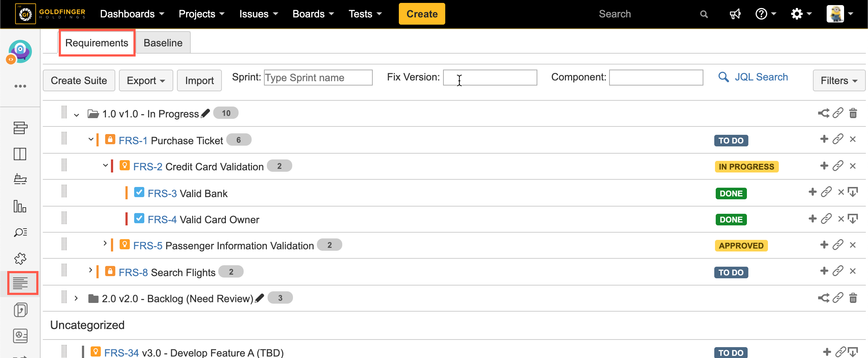Viewport: 868px width, 358px height.
Task: Click the puzzle piece add-ons sidebar icon
Action: coord(20,258)
